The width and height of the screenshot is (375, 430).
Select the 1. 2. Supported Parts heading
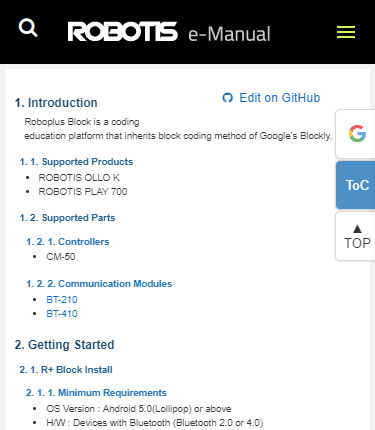(67, 218)
